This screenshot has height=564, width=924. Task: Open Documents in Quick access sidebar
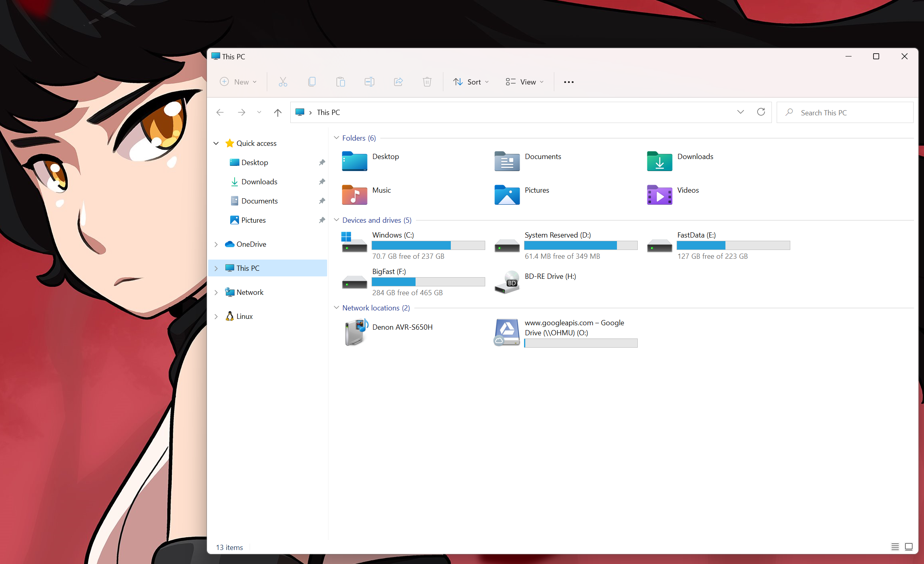[x=259, y=201]
